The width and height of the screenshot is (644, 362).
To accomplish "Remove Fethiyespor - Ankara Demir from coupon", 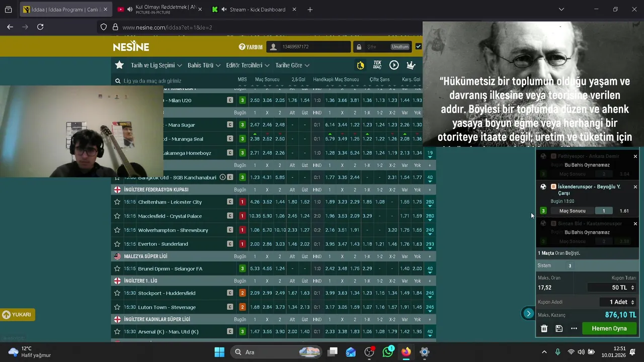I will click(635, 156).
